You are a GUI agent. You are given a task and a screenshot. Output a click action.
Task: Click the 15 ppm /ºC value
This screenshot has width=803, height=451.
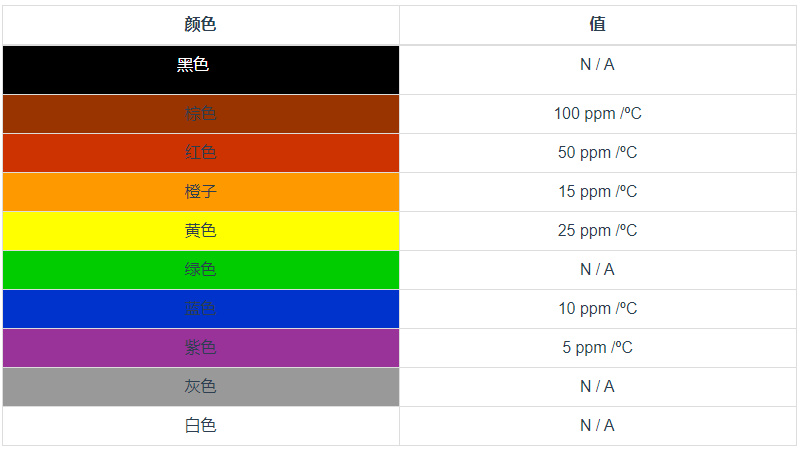tap(597, 192)
